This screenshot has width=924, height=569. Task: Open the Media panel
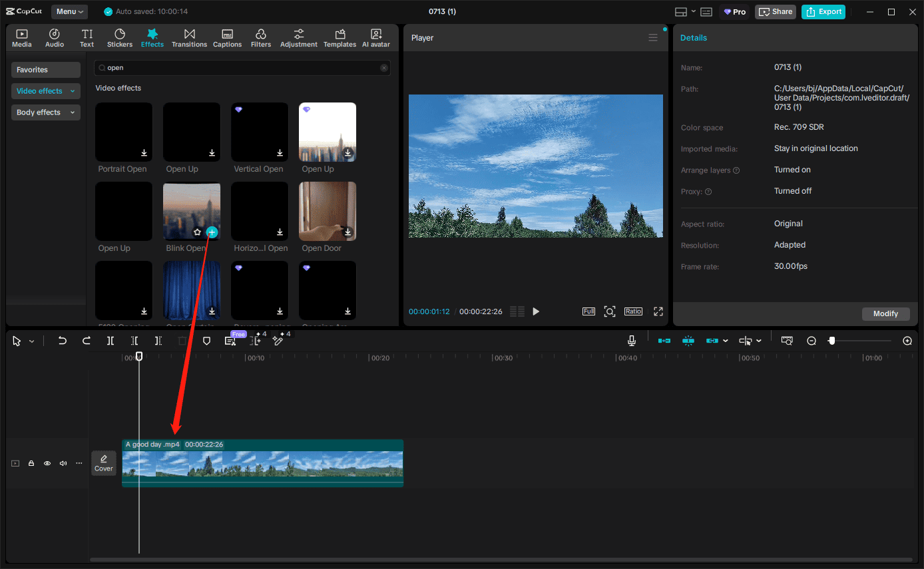click(x=21, y=38)
